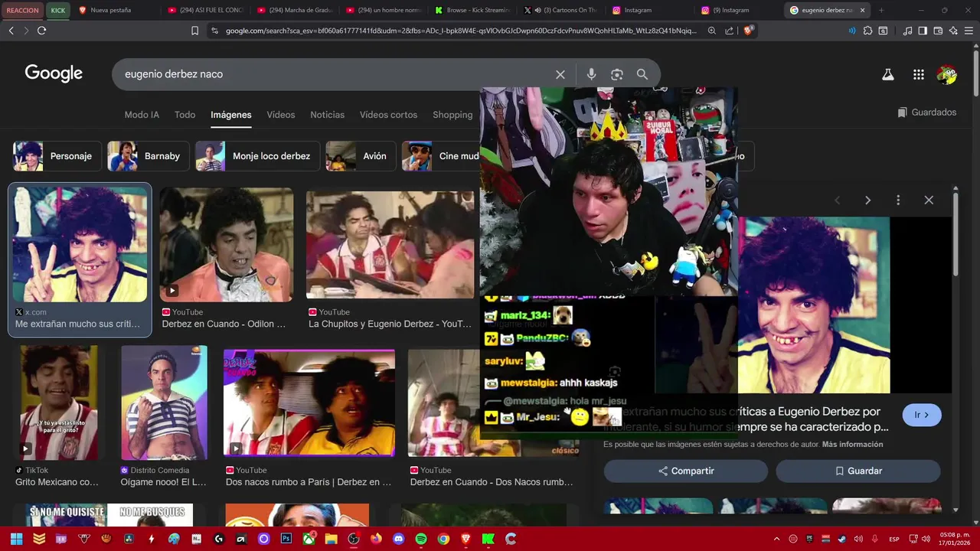Click the zoom magnifier icon in the address bar

(712, 31)
